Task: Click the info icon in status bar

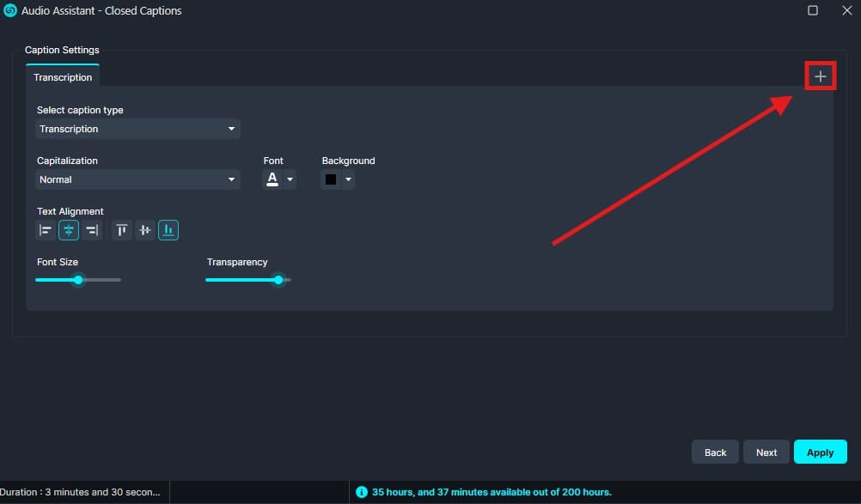Action: pos(362,492)
